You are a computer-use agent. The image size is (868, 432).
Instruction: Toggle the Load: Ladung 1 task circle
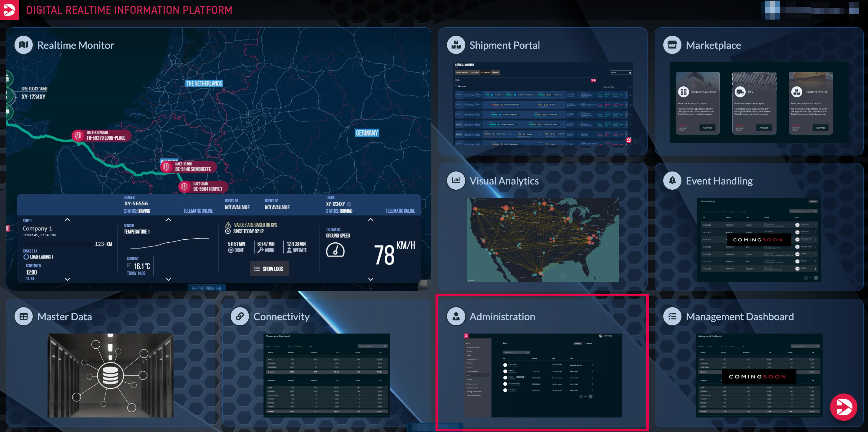[x=26, y=257]
